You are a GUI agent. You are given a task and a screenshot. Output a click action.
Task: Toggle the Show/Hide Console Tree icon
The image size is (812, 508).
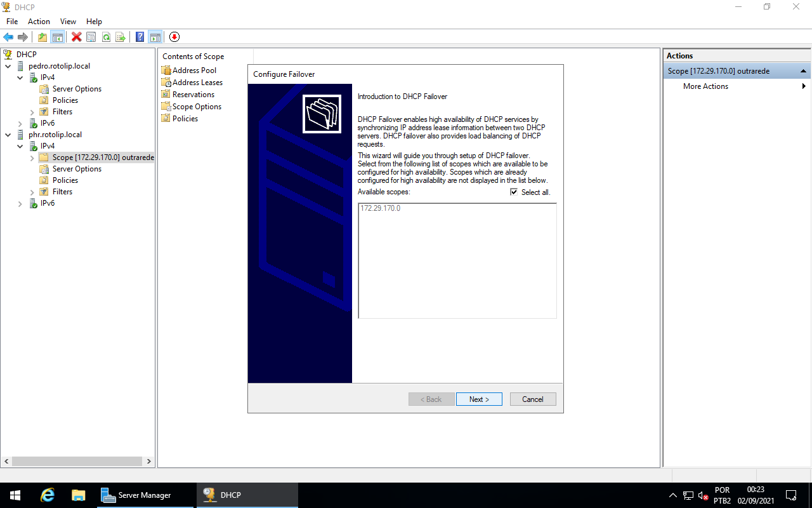point(58,37)
